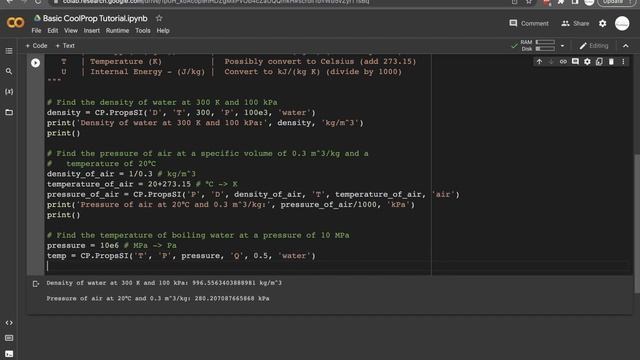The image size is (640, 360).
Task: Click 'Pressure of air at 20°C' output line
Action: tap(158, 298)
